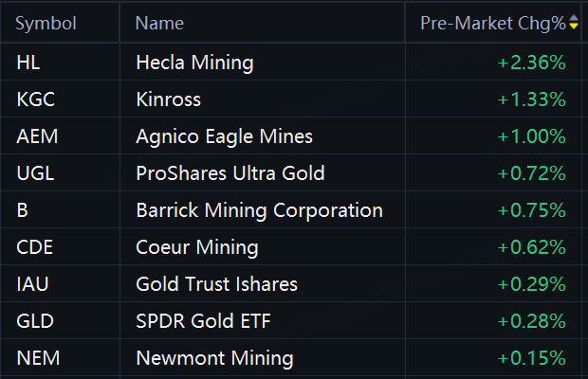Open the NEM ticker symbol
This screenshot has height=379, width=588.
point(37,358)
